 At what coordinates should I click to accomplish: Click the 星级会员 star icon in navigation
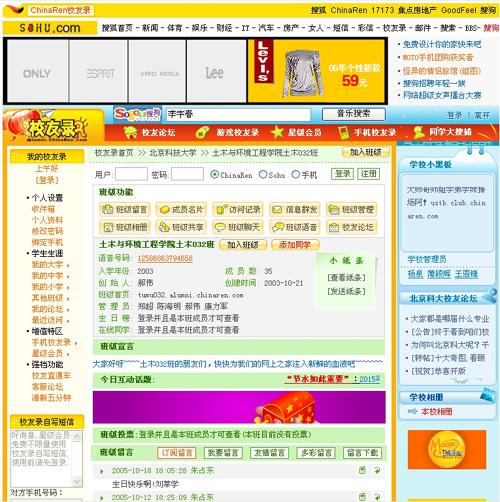pos(277,132)
